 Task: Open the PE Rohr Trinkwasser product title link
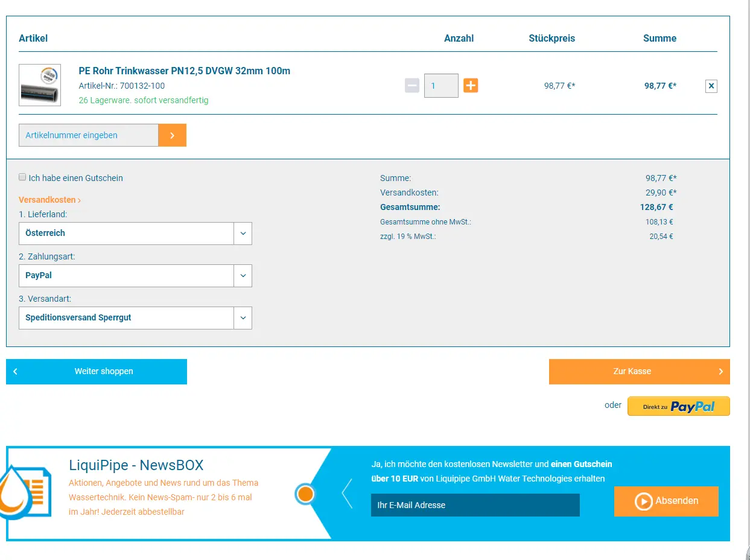coord(184,71)
